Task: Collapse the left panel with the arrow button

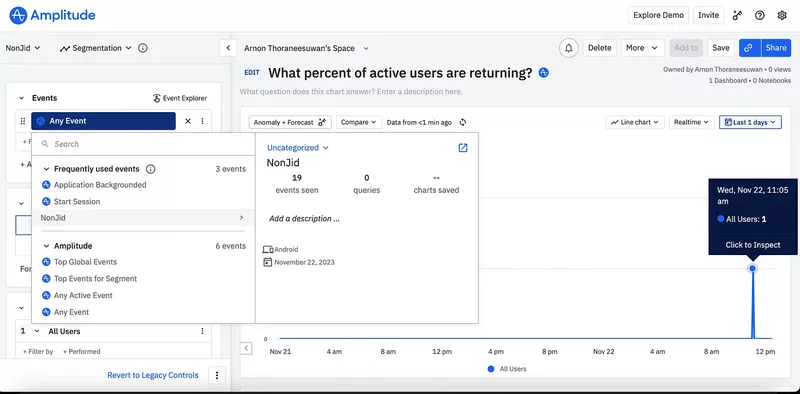Action: pyautogui.click(x=228, y=48)
